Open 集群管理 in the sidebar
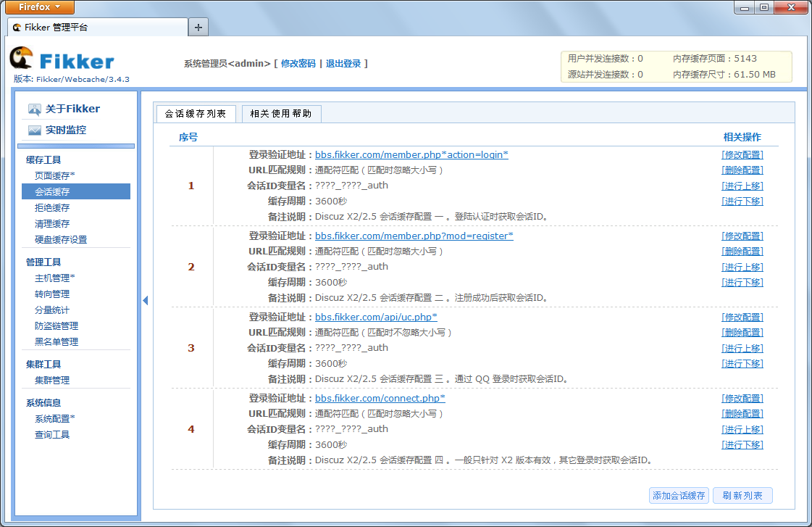812x527 pixels. coord(52,381)
